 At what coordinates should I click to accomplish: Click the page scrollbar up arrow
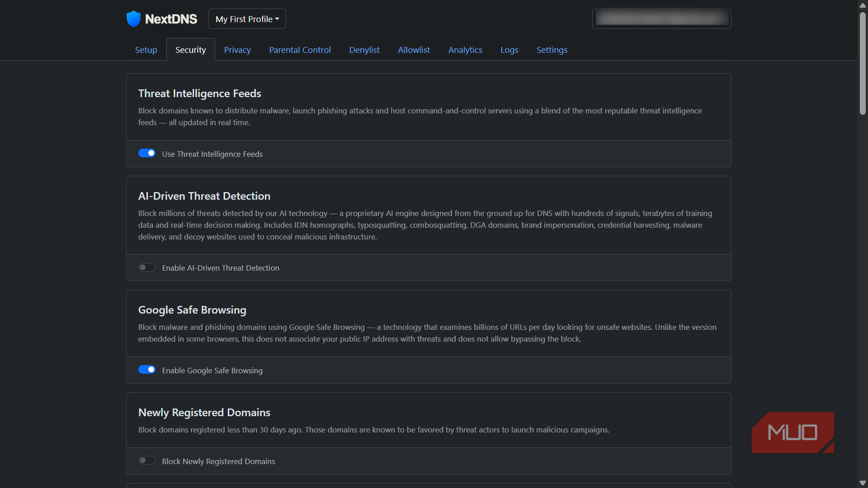(x=862, y=5)
